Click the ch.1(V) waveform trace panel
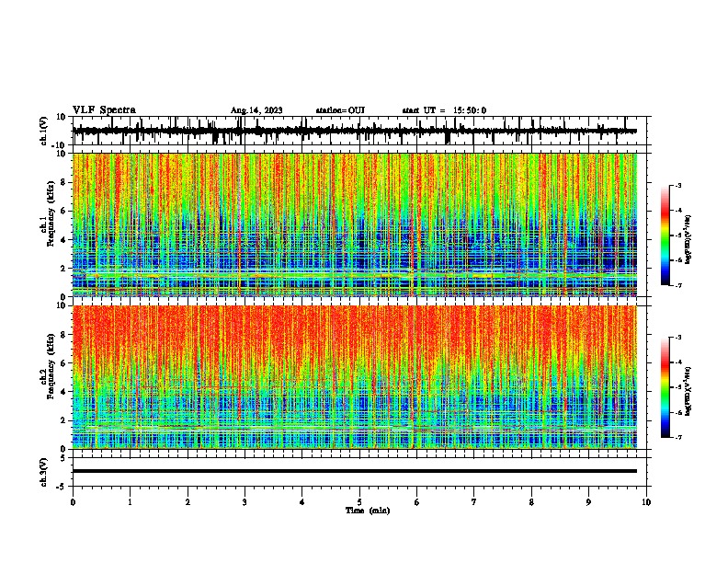 (x=359, y=131)
